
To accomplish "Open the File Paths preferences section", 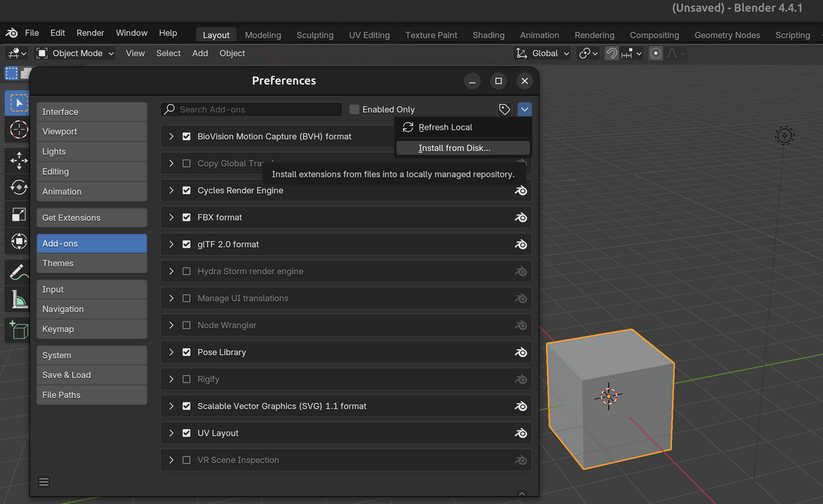I will [x=92, y=395].
